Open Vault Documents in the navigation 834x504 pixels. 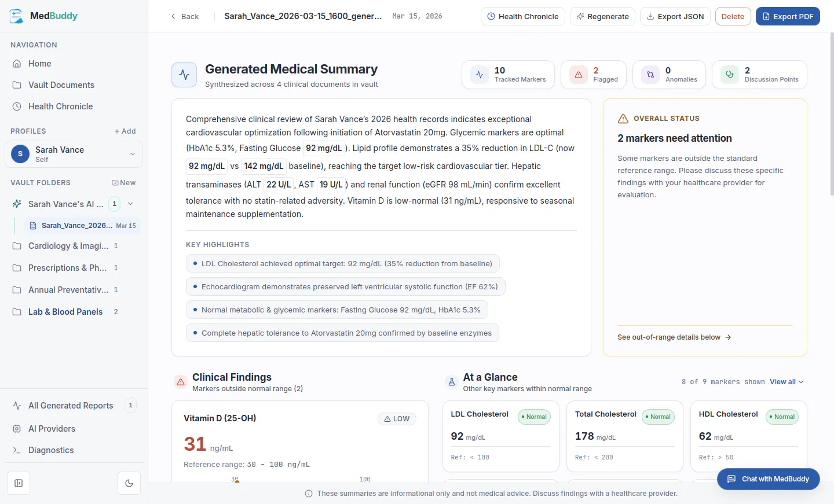pos(74,85)
